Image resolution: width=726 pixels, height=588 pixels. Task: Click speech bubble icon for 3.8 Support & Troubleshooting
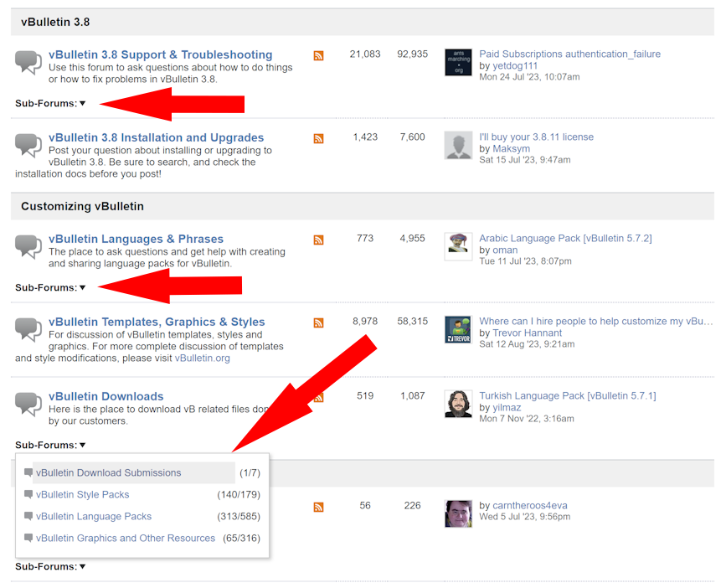pyautogui.click(x=28, y=62)
